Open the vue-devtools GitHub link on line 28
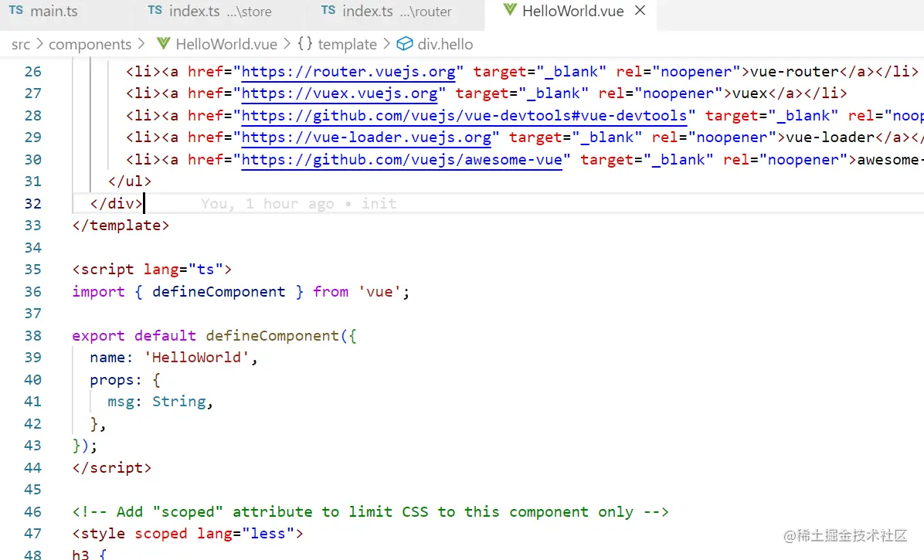This screenshot has width=924, height=560. pyautogui.click(x=464, y=116)
